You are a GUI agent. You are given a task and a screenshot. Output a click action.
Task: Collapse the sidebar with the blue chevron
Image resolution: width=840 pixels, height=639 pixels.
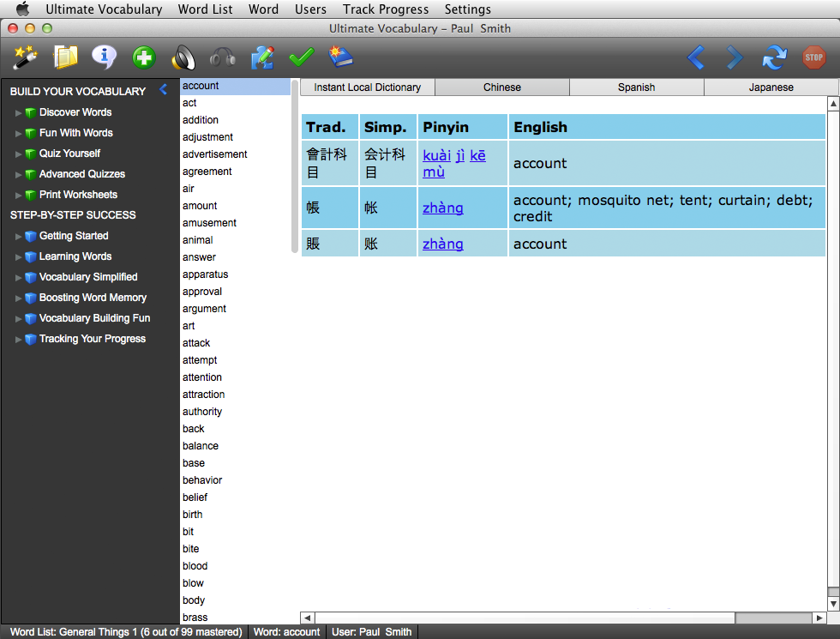[x=164, y=90]
